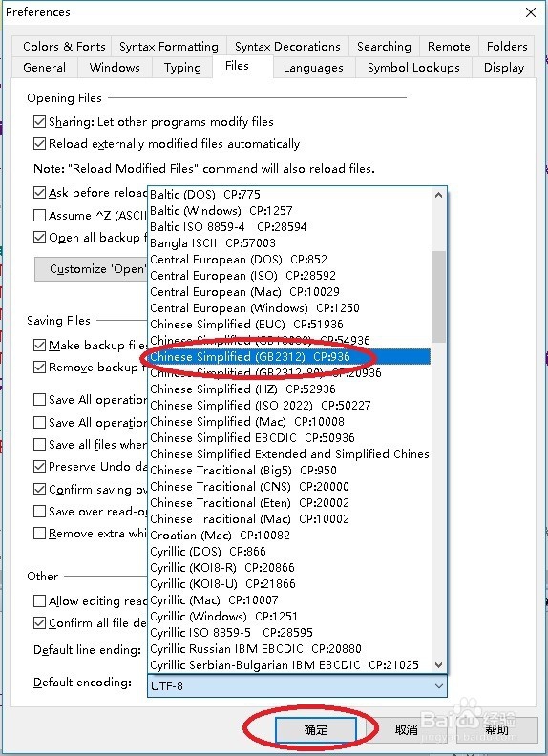Select Chinese Traditional (Eten) CP:20002

tap(289, 503)
